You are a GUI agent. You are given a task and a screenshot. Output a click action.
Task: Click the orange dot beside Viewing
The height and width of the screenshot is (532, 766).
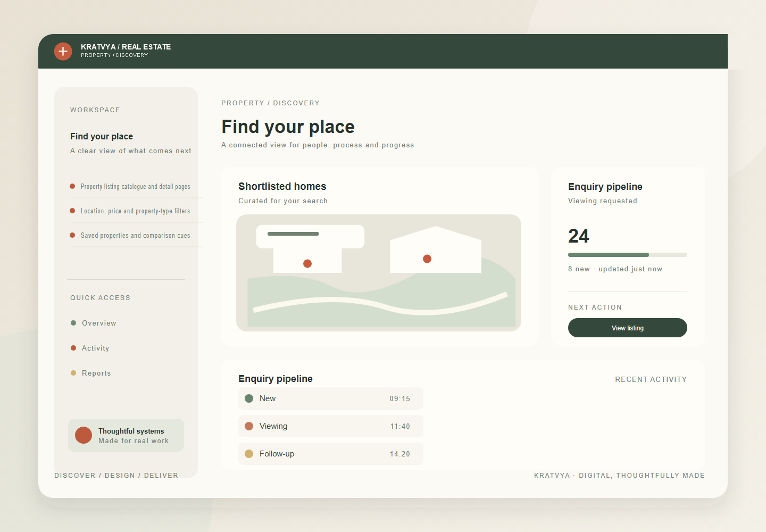(x=249, y=426)
